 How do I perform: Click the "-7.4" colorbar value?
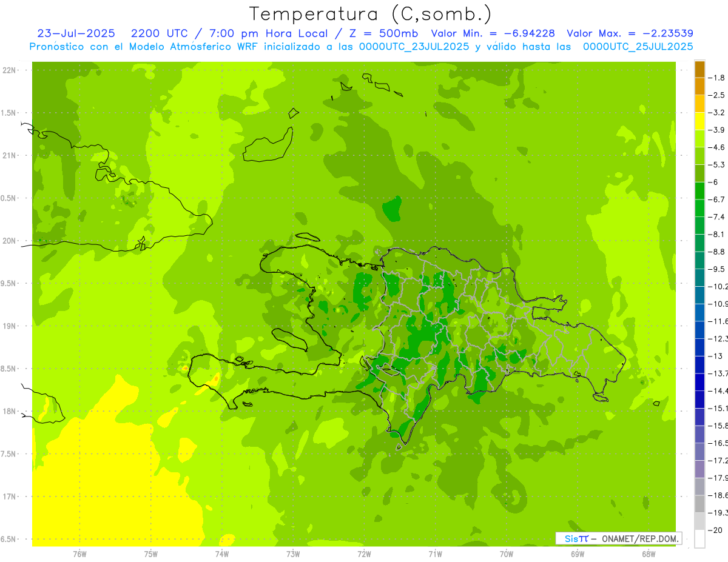point(717,216)
